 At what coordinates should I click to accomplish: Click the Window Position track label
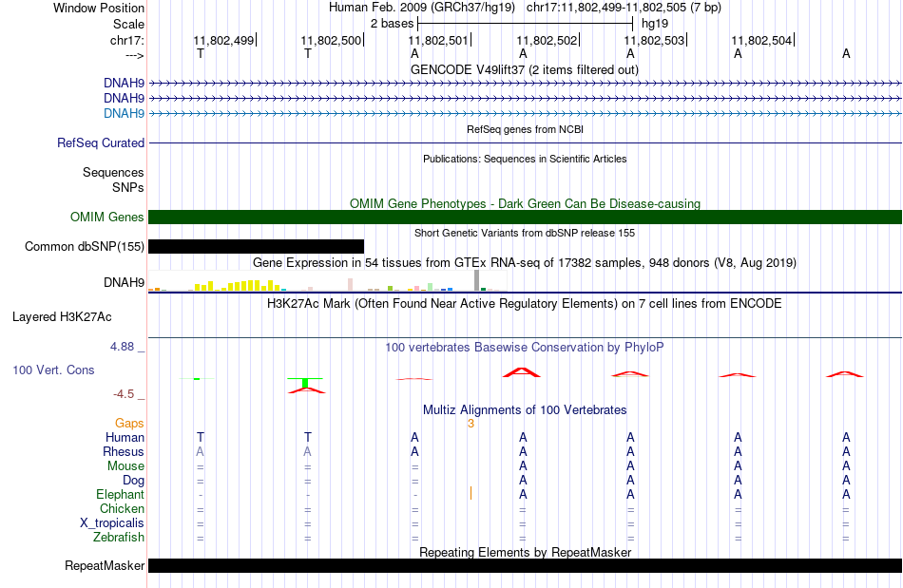pyautogui.click(x=99, y=8)
